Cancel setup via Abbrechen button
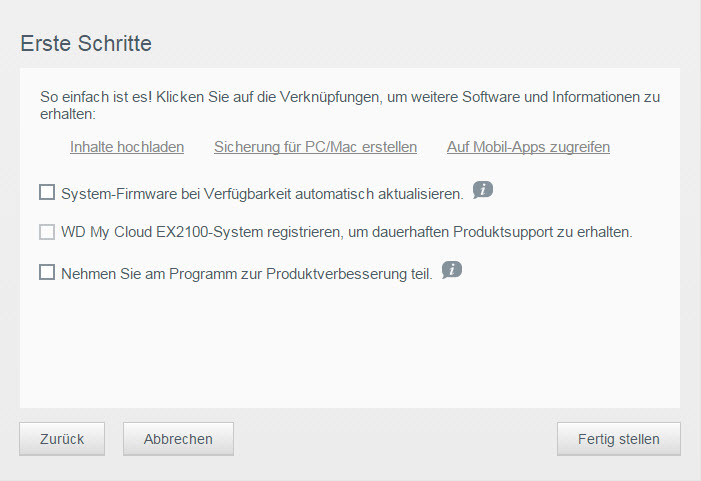The width and height of the screenshot is (701, 481). [x=178, y=439]
